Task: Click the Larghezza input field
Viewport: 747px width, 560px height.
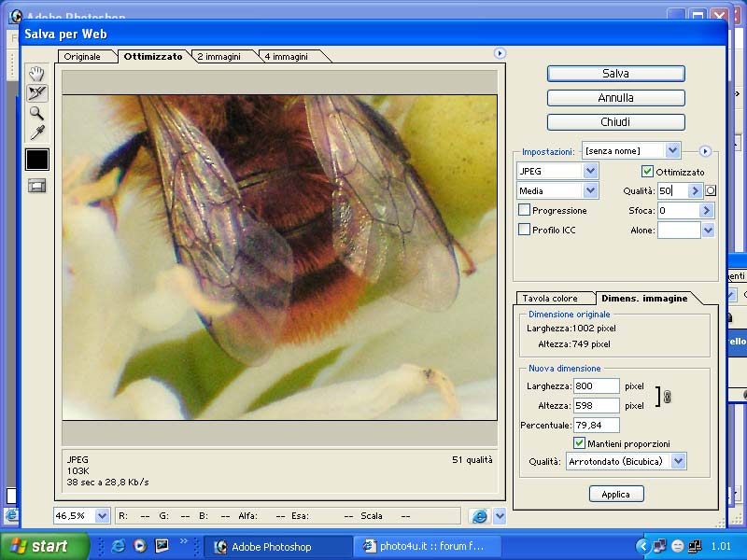Action: (x=596, y=385)
